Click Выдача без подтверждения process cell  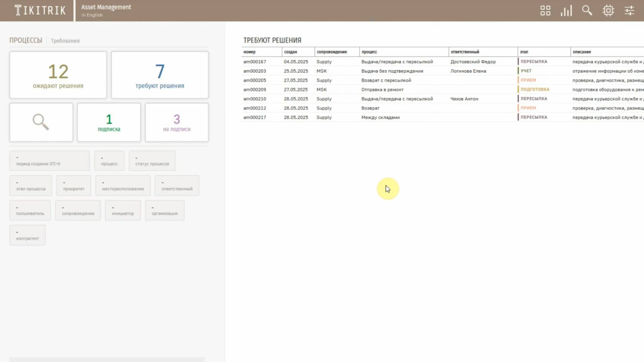pyautogui.click(x=392, y=71)
